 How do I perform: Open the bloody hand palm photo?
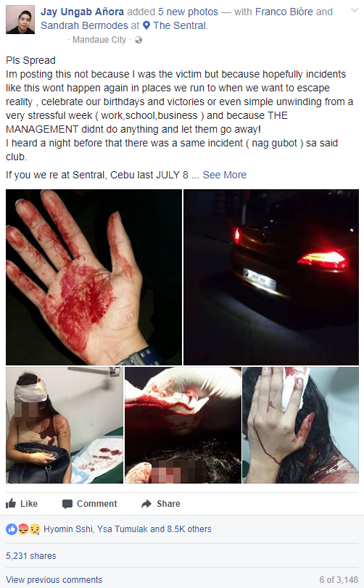tap(94, 277)
